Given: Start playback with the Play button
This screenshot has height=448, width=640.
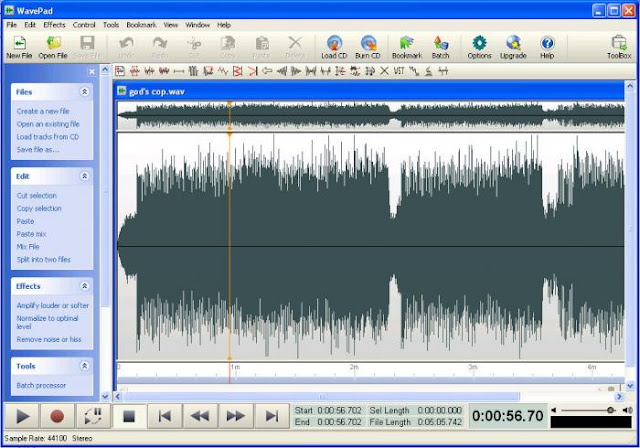Looking at the screenshot, I should [22, 416].
